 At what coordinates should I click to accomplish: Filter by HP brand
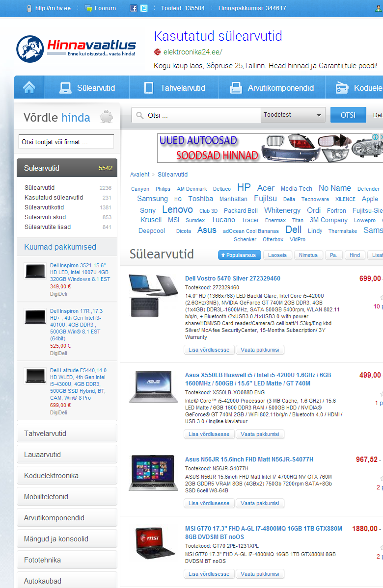pyautogui.click(x=244, y=187)
